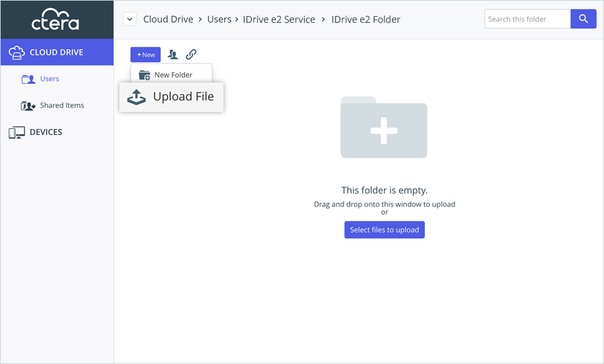
Task: Navigate to Users breadcrumb
Action: [x=219, y=19]
